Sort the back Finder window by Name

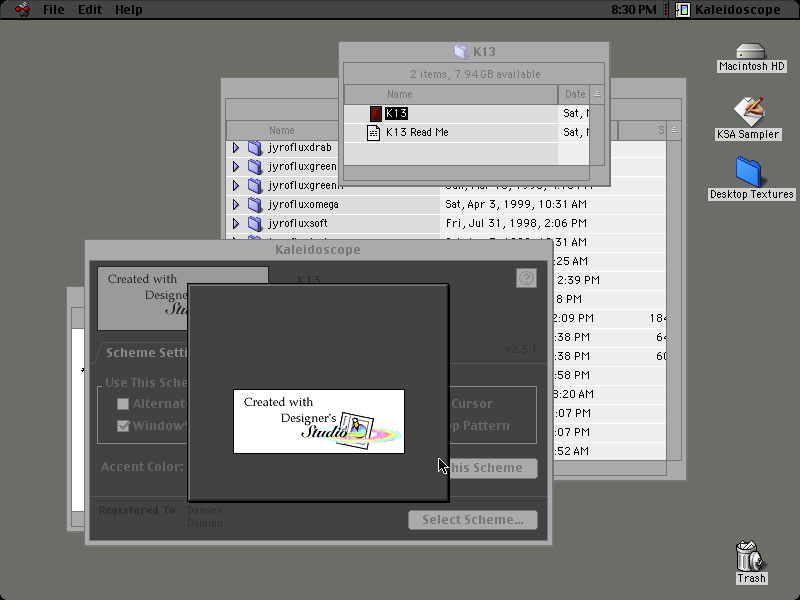pos(282,130)
